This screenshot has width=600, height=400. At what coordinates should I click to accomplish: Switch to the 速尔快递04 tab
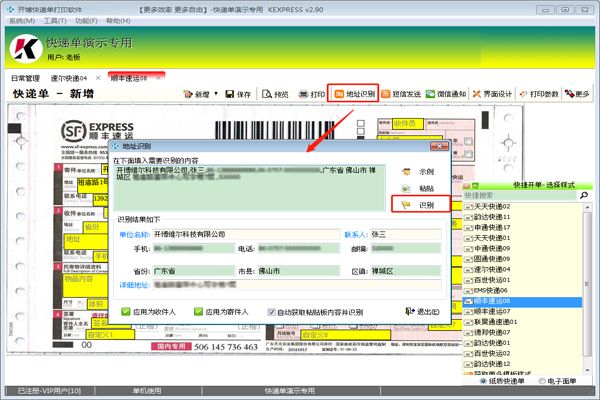coord(69,78)
